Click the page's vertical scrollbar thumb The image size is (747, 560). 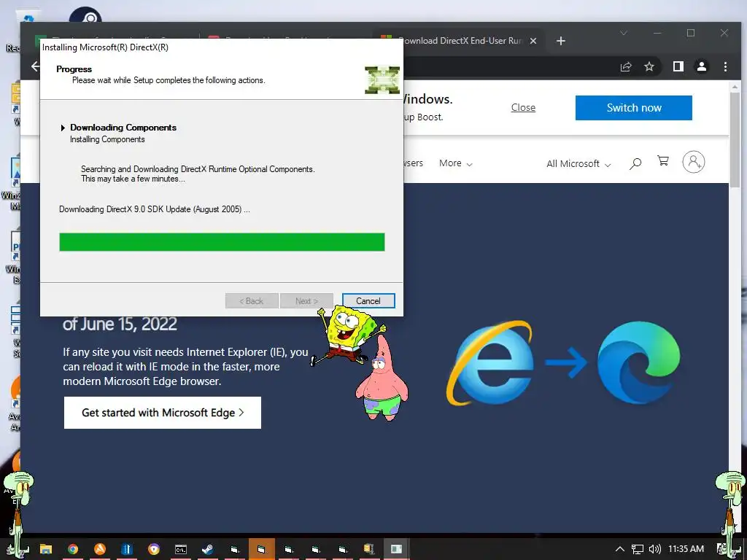pos(735,138)
